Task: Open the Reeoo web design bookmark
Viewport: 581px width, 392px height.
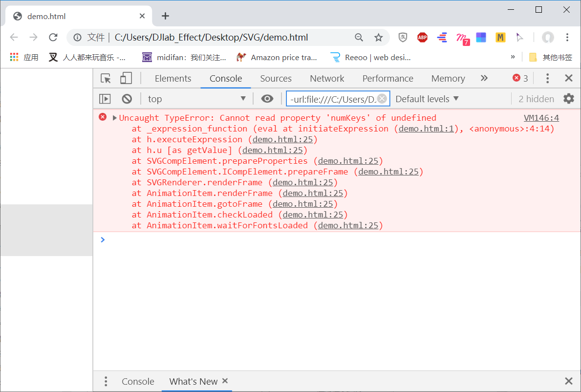Action: point(370,57)
